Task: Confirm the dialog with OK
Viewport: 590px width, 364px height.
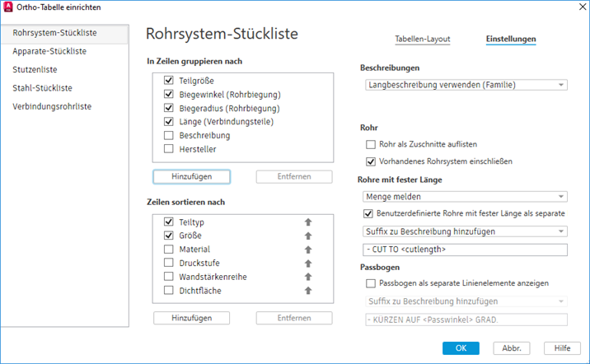Action: pos(461,348)
